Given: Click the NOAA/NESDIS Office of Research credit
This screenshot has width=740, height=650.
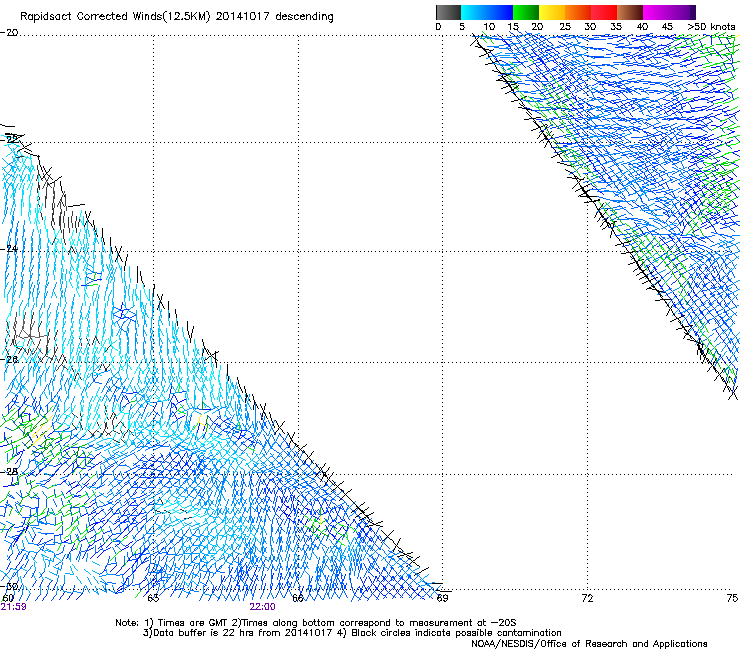Looking at the screenshot, I should click(589, 643).
